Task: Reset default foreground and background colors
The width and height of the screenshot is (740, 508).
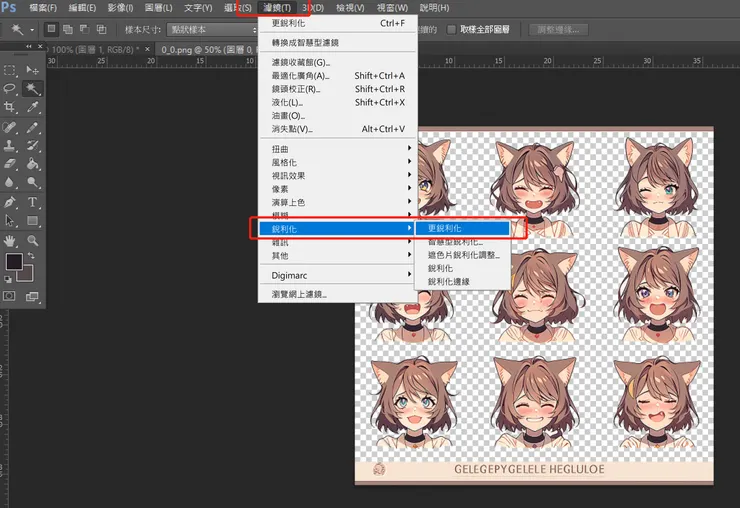Action: (8, 279)
